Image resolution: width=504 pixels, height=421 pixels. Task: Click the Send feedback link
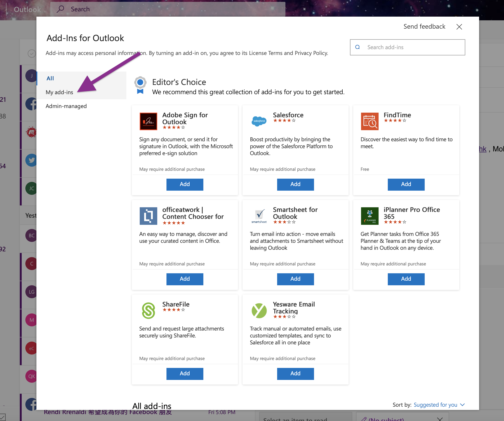[424, 27]
